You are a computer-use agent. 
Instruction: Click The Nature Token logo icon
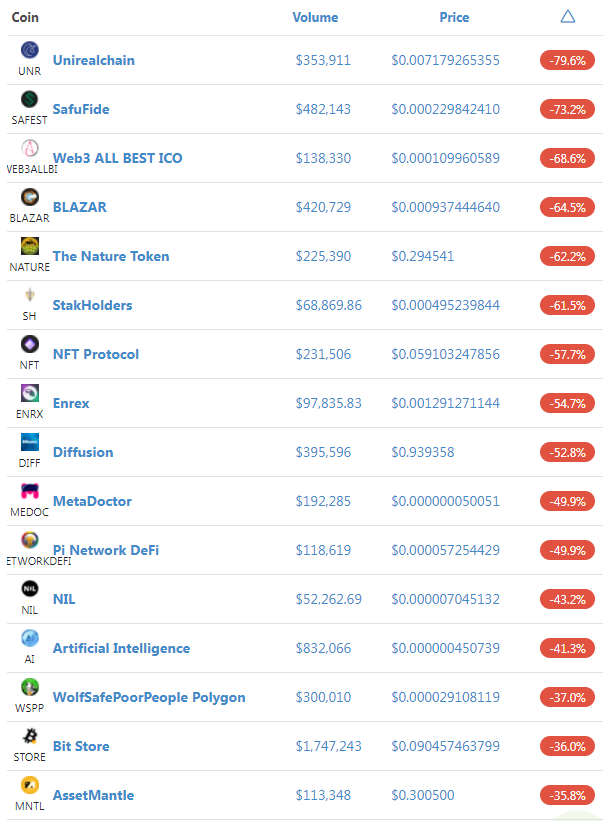pos(30,246)
